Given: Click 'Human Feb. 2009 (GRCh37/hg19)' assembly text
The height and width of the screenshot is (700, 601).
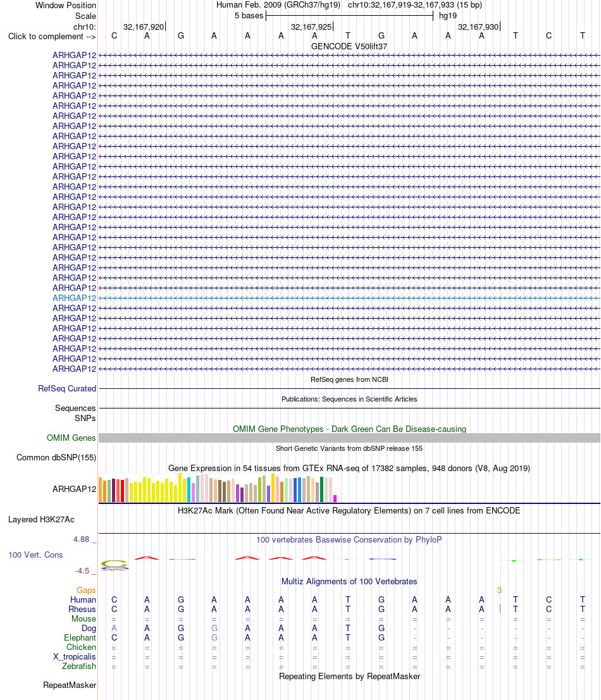Looking at the screenshot, I should point(278,5).
